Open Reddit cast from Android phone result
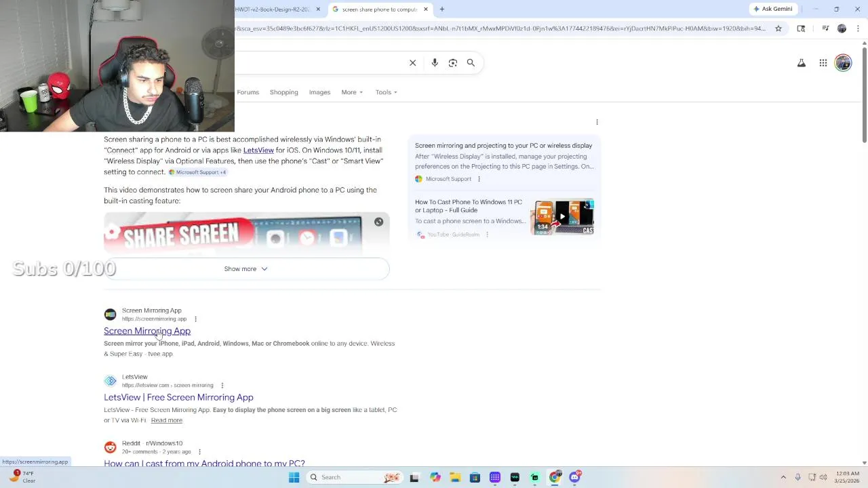This screenshot has width=868, height=488. point(204,463)
